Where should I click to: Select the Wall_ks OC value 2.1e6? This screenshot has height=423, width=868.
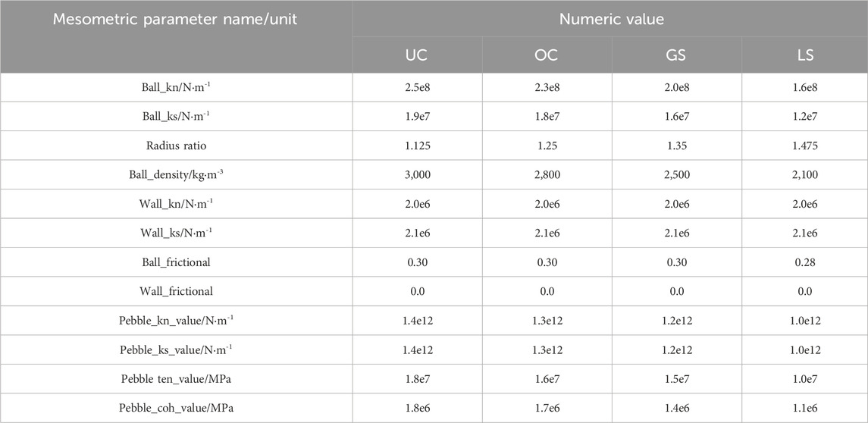547,233
